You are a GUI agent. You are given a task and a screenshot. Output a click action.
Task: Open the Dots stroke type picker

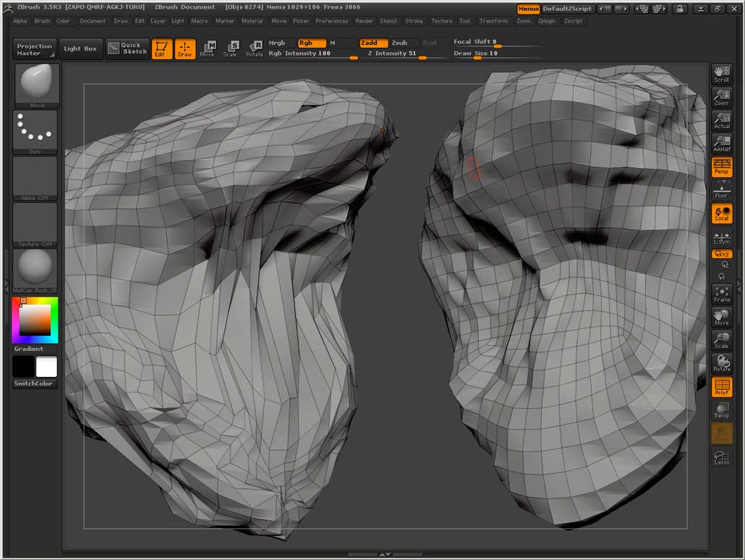pos(35,132)
